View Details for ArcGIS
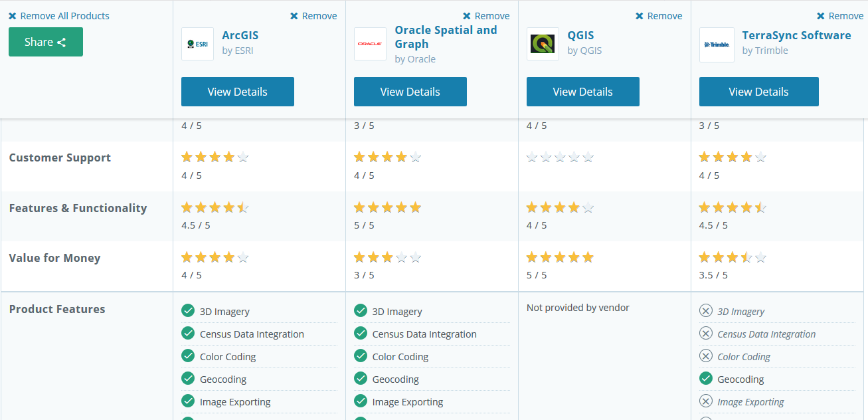The width and height of the screenshot is (868, 420). (237, 92)
